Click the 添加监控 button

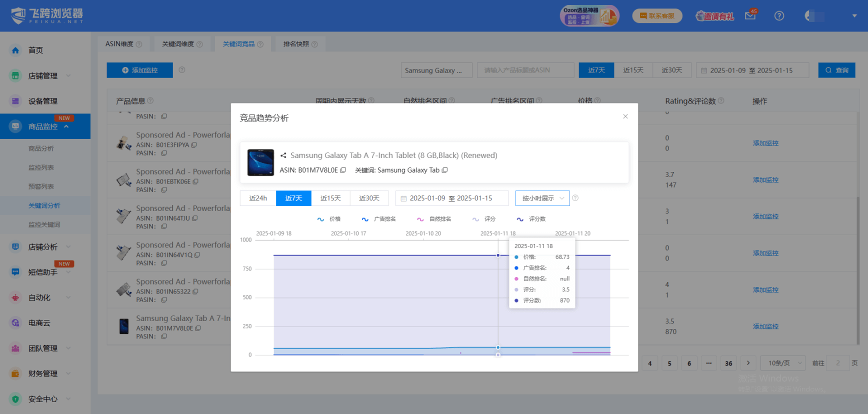[x=139, y=70]
